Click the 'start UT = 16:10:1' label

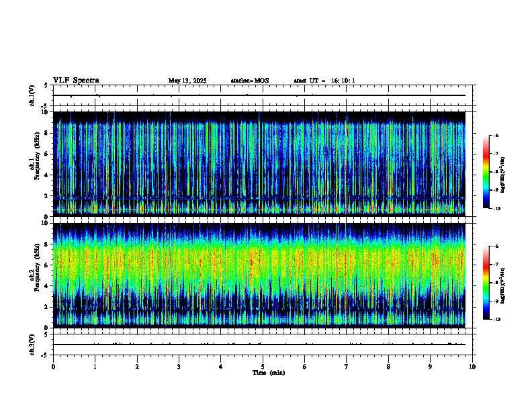coord(324,81)
